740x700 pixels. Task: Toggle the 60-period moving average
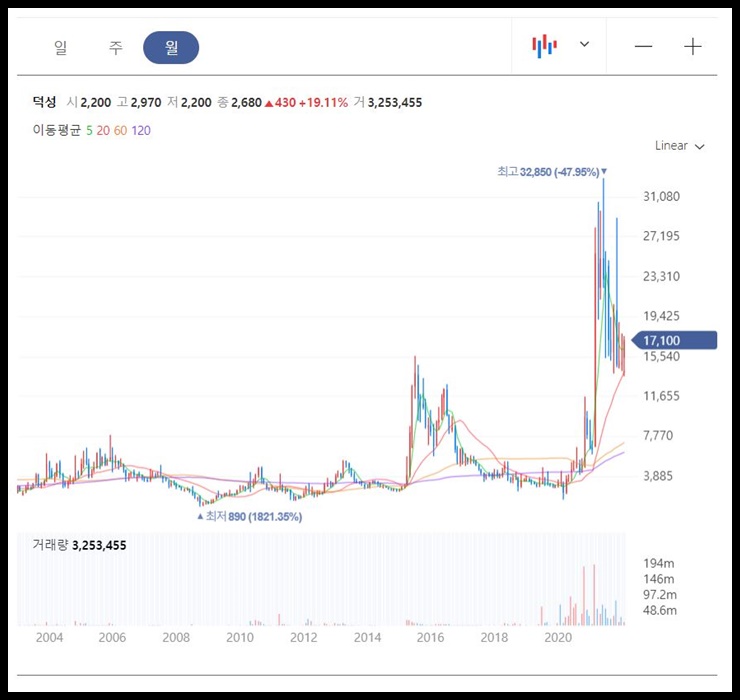click(x=120, y=131)
